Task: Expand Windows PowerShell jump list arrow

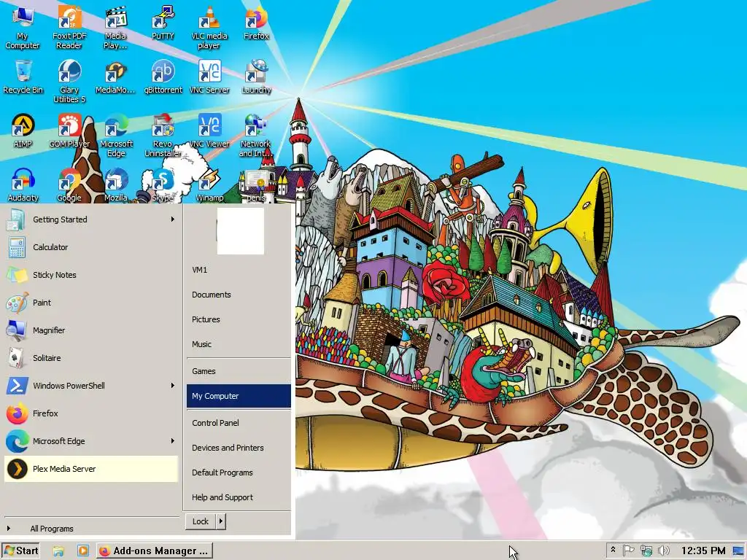Action: tap(172, 386)
